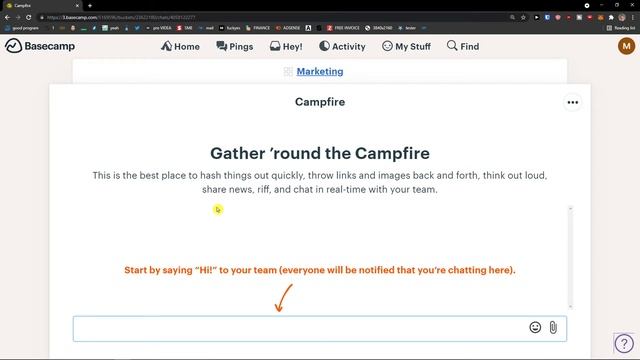Viewport: 640px width, 360px height.
Task: Click the browser address bar URL
Action: (121, 18)
